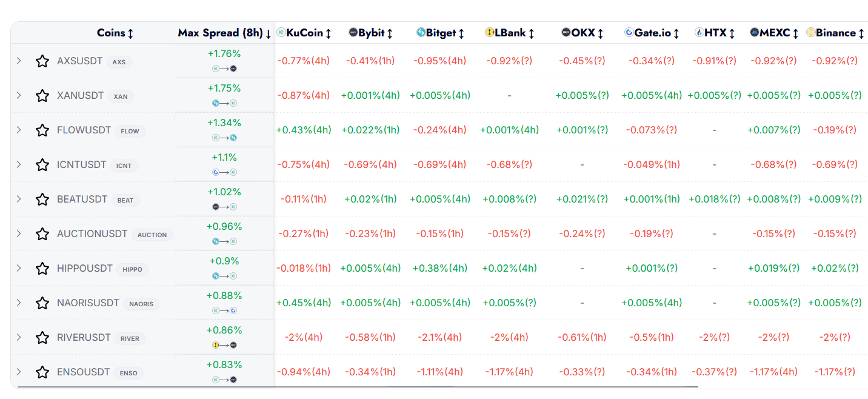Sort by the OKX column header
This screenshot has width=868, height=399.
[583, 33]
